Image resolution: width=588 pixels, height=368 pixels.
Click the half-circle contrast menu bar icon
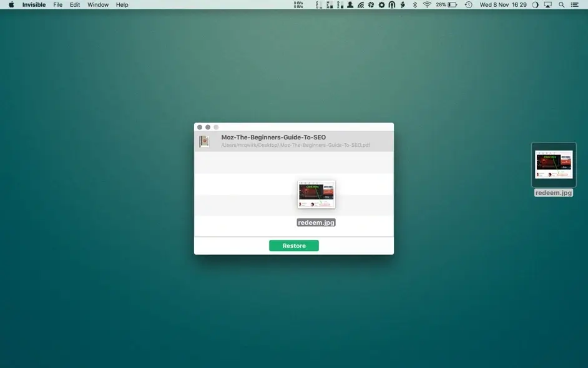535,5
